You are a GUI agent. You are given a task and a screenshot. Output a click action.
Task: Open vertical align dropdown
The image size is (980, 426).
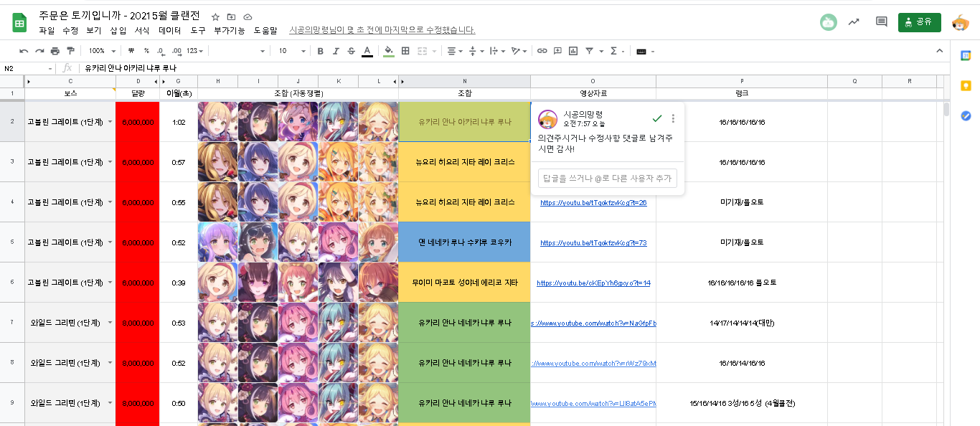click(475, 51)
